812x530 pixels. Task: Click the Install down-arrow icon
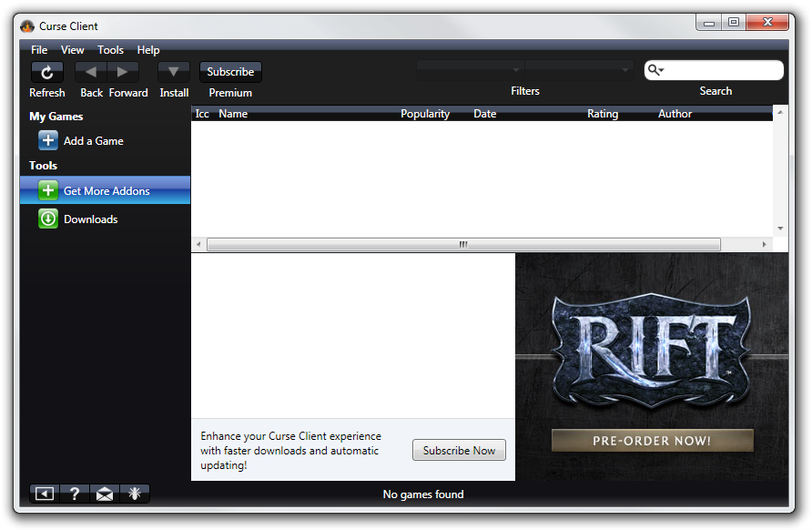click(x=174, y=72)
